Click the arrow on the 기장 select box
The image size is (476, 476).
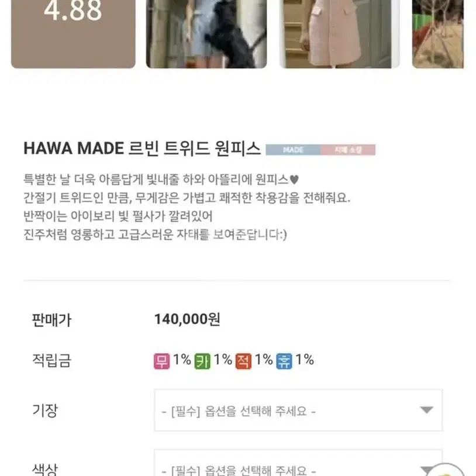click(426, 410)
